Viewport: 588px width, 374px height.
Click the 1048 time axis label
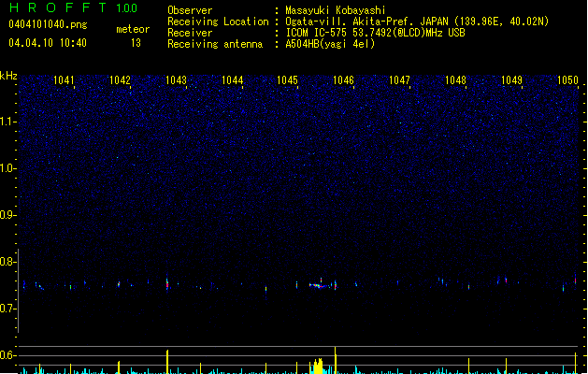pos(455,80)
